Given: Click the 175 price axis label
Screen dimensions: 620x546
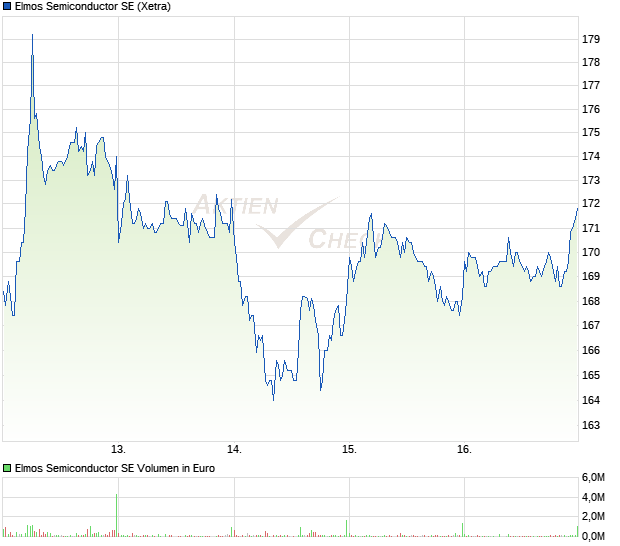Looking at the screenshot, I should click(x=591, y=132).
